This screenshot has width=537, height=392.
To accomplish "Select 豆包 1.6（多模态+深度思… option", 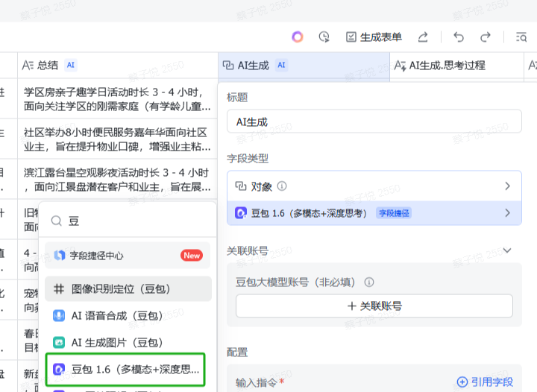I will point(125,370).
